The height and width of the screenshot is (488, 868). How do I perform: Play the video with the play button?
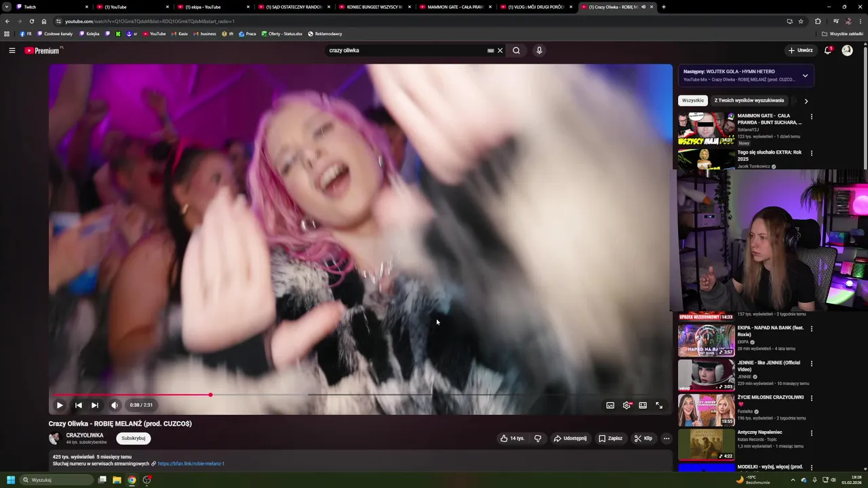pos(60,405)
